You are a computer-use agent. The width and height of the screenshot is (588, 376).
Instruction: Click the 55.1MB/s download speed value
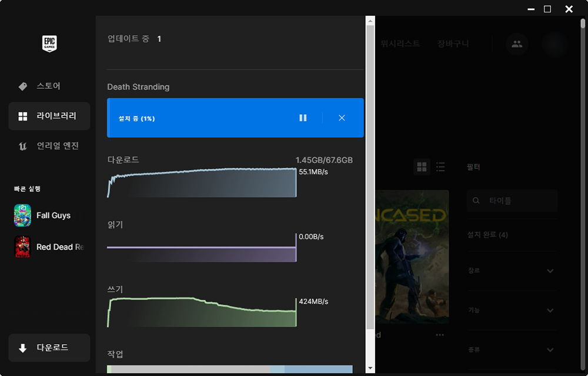pyautogui.click(x=313, y=172)
